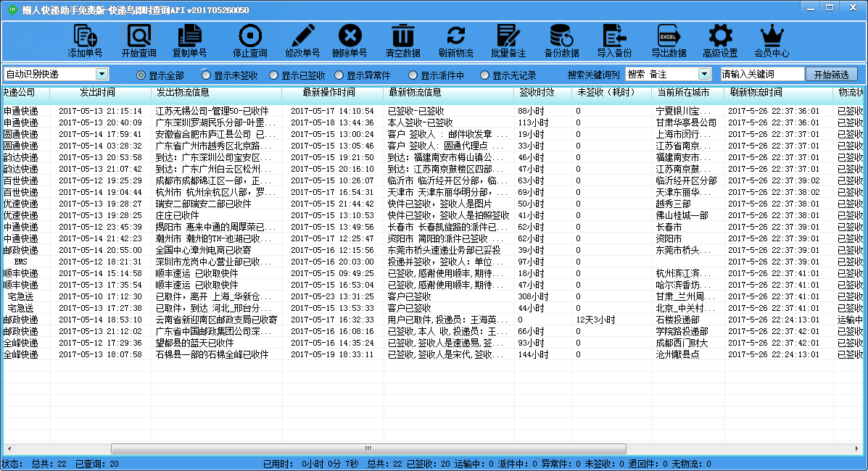The width and height of the screenshot is (868, 471).
Task: Expand the 搜索 备注 search column dropdown
Action: coord(704,74)
